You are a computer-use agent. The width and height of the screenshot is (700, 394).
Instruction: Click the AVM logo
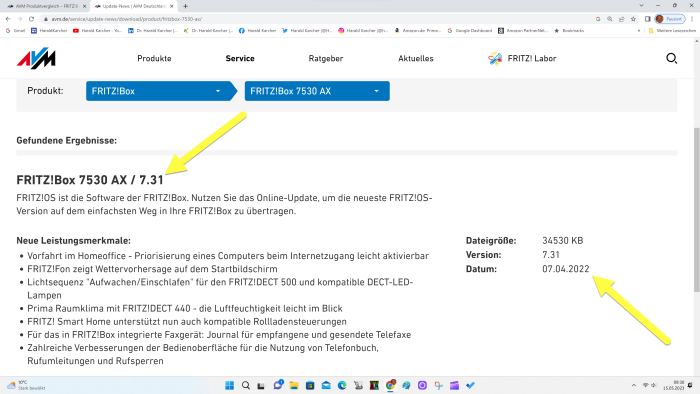[36, 58]
